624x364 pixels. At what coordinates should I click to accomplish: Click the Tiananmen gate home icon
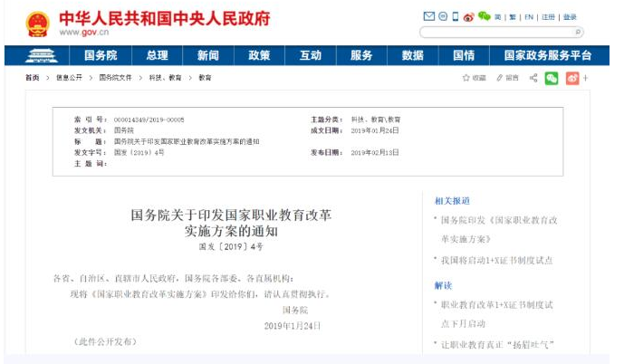click(x=42, y=55)
